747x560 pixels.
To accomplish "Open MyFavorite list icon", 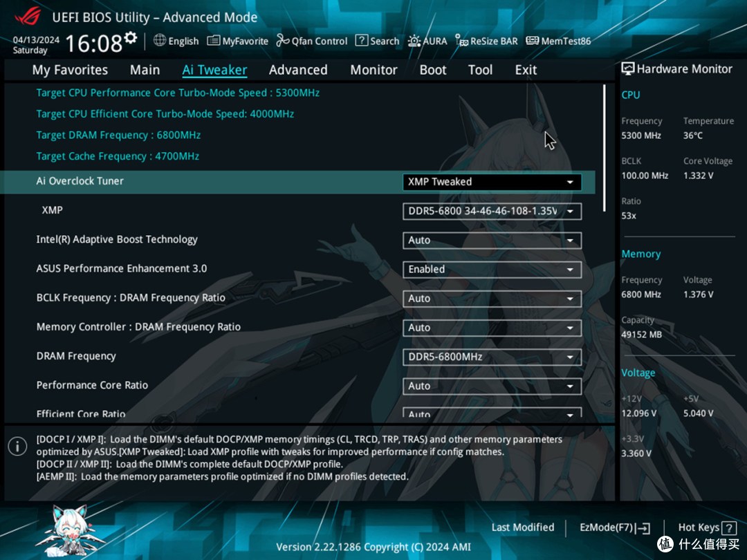I will [214, 41].
